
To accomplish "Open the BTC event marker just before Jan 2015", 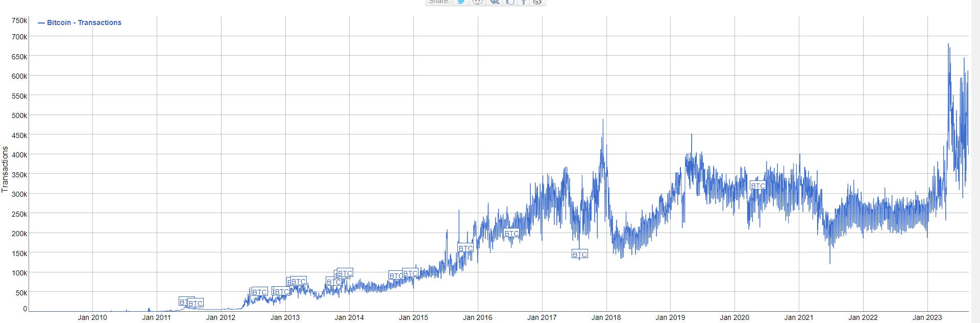I will [410, 273].
